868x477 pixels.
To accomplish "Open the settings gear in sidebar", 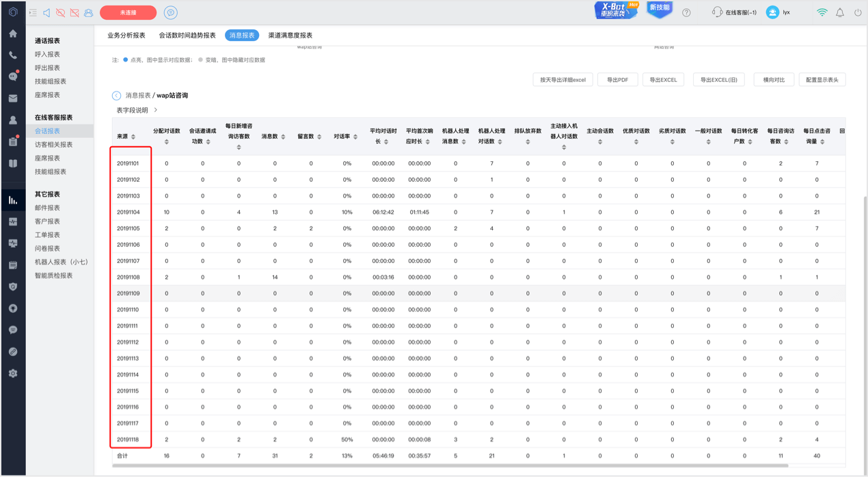I will coord(13,374).
